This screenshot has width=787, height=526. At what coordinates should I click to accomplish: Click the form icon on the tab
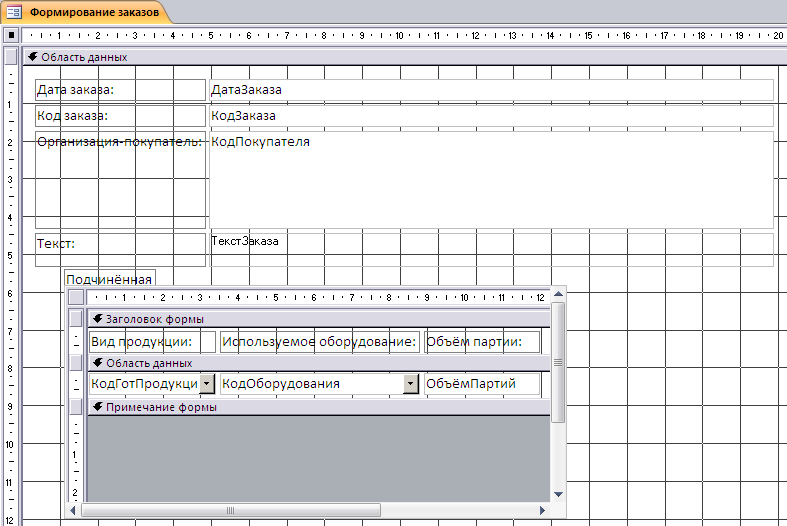click(x=15, y=12)
